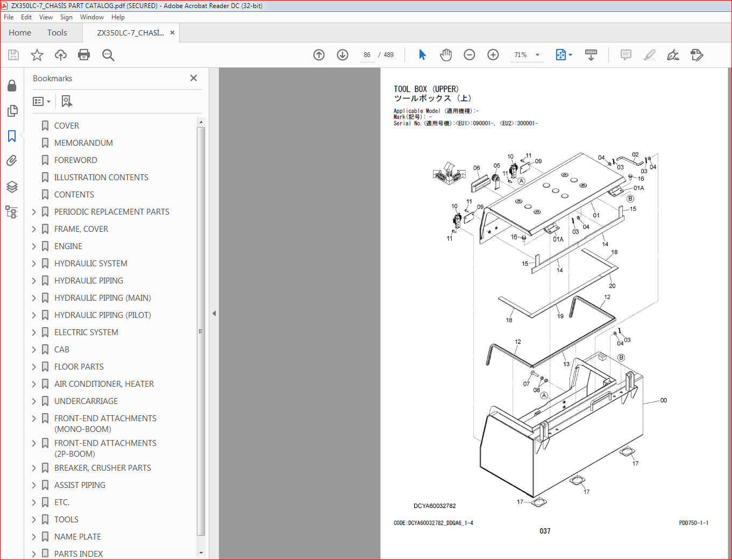Open bookmarks options dropdown menu
The height and width of the screenshot is (560, 732).
[x=41, y=101]
